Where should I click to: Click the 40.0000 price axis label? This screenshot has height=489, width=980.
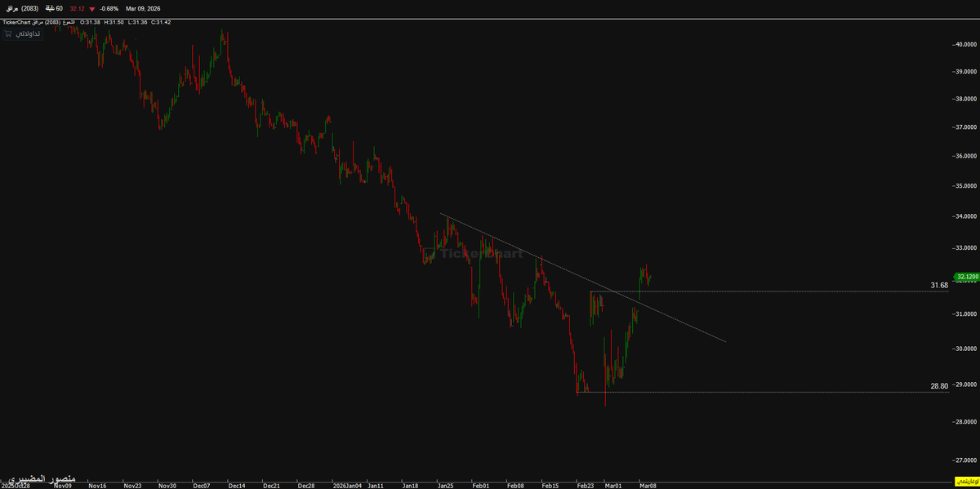pos(965,44)
